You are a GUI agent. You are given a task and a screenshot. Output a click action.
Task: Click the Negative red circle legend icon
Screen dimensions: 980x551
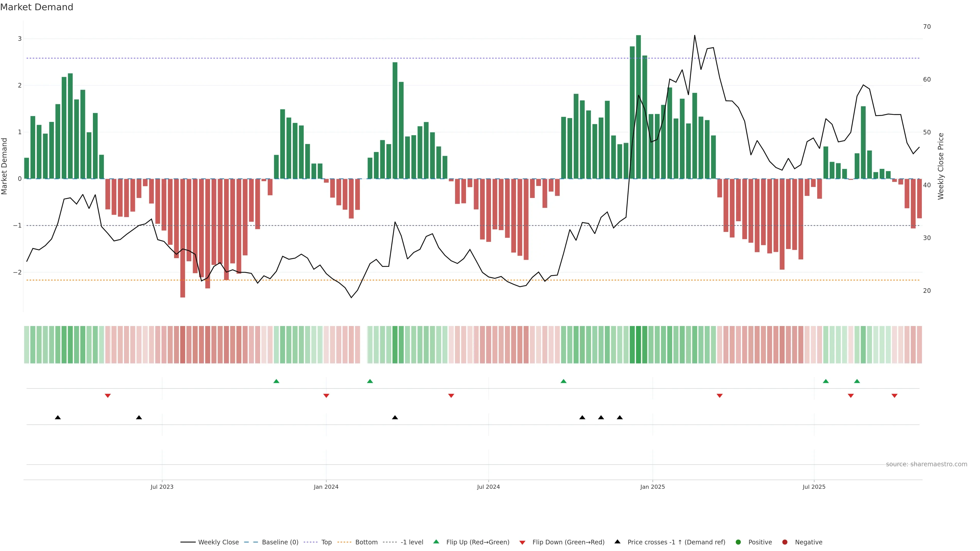tap(785, 542)
